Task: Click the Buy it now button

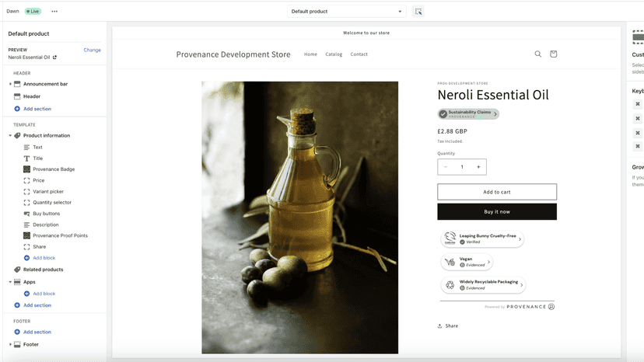Action: pos(497,212)
